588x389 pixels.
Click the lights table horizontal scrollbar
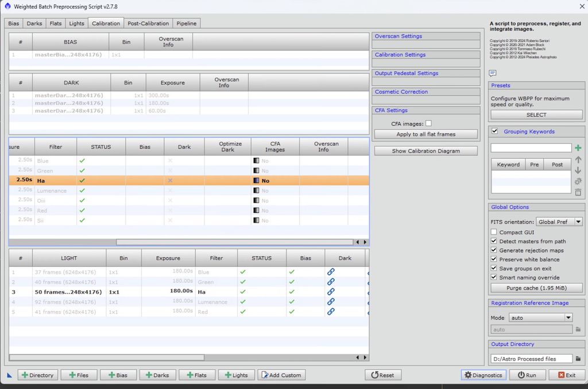106,357
